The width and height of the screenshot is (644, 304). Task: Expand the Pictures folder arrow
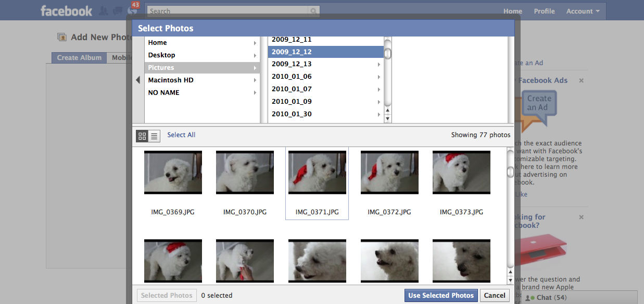click(255, 67)
